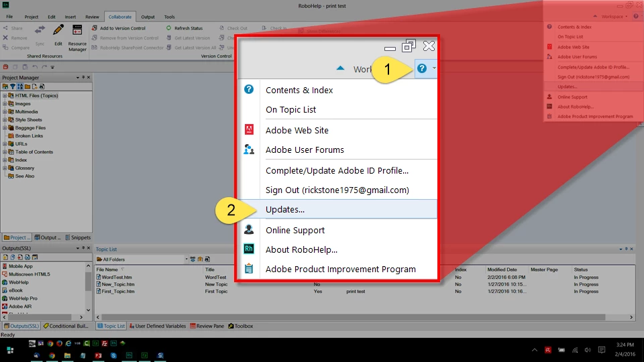This screenshot has width=644, height=362.
Task: Click the Undo arrow in quick access toolbar
Action: point(35,67)
